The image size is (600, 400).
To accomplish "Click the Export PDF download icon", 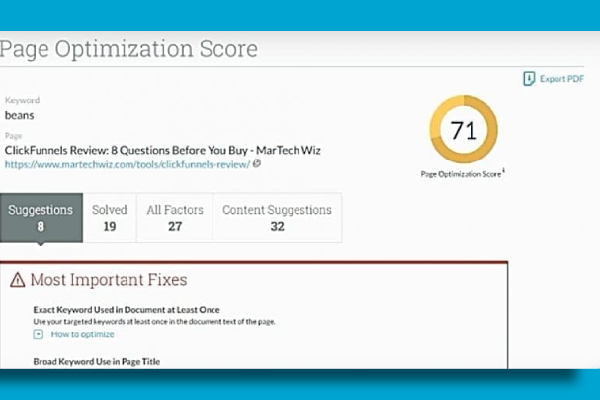I will coord(529,79).
